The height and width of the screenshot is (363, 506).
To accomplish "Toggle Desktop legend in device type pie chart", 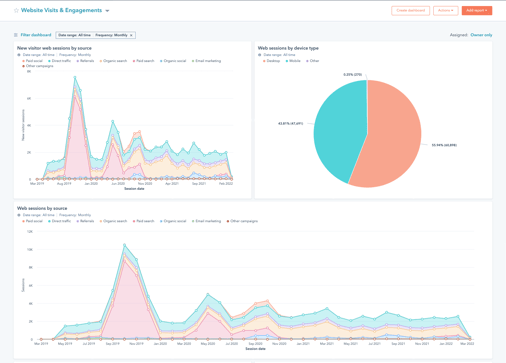I will (271, 61).
